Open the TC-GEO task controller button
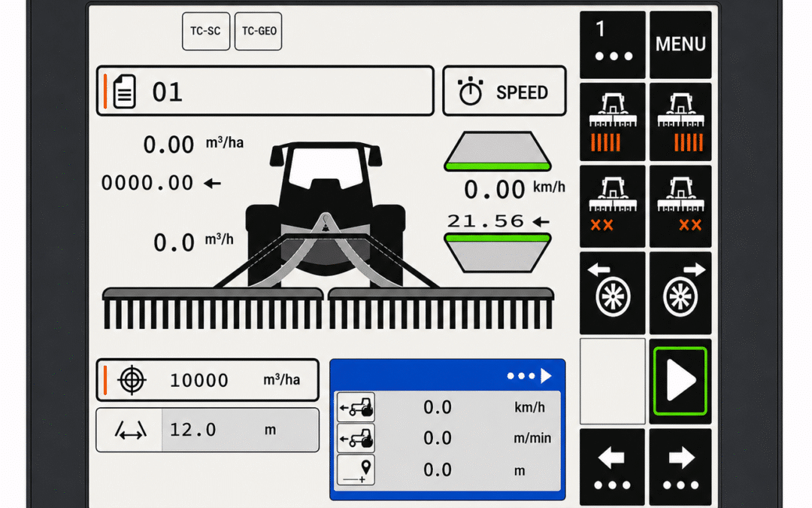 259,31
